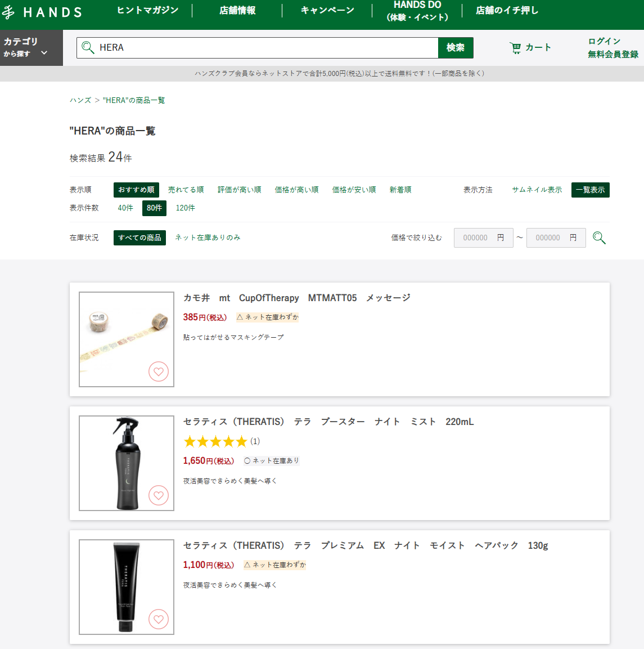Sort results by 評価が高い順
The image size is (644, 649).
click(x=240, y=190)
